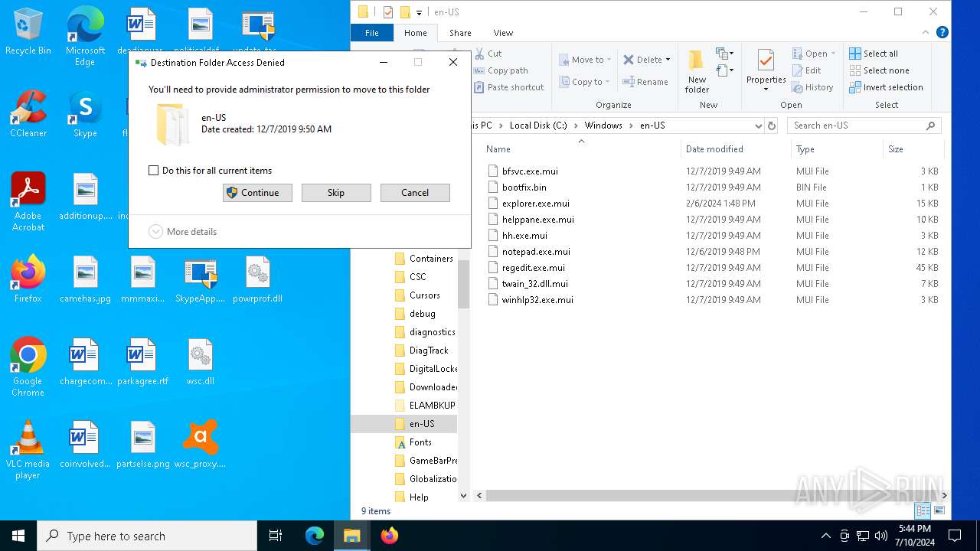Viewport: 980px width, 551px height.
Task: Click the Rename ribbon icon
Action: (645, 82)
